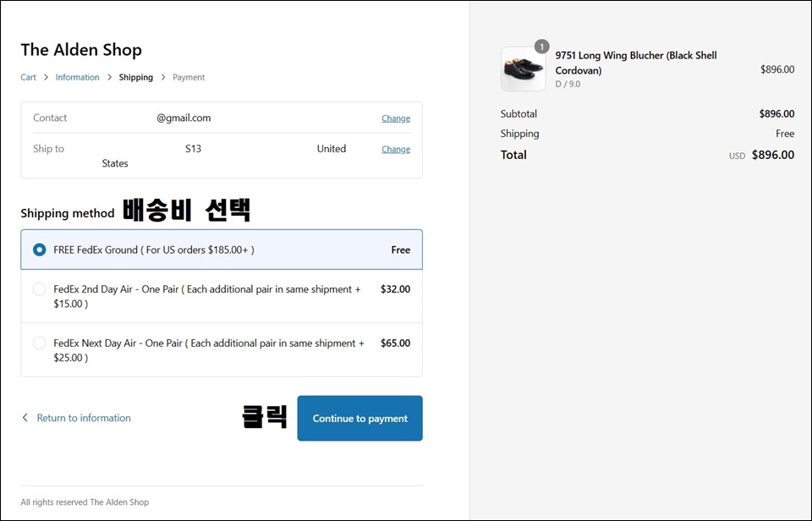The width and height of the screenshot is (812, 521).
Task: Select FREE FedEx Ground shipping radio button
Action: [40, 250]
